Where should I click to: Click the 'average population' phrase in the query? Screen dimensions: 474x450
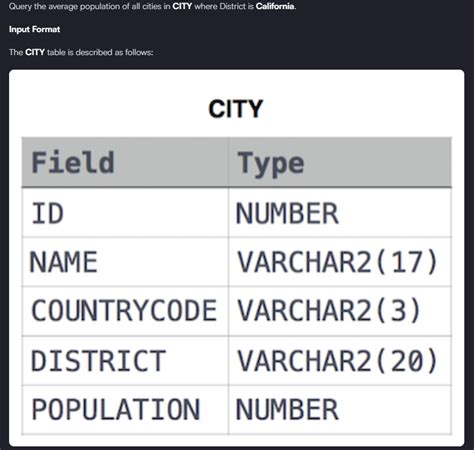84,6
